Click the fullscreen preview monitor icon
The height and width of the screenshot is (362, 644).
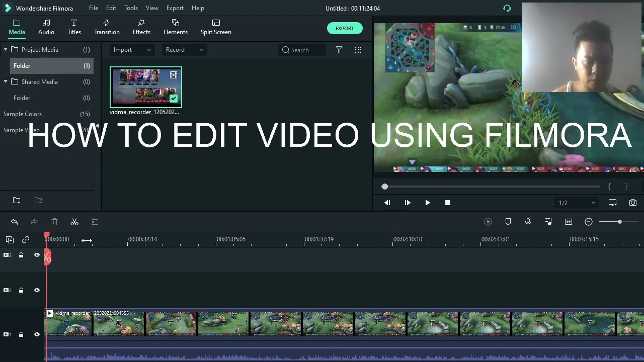613,203
